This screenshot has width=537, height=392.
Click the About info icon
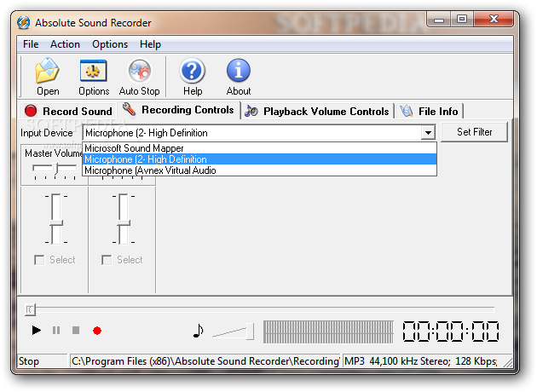(239, 77)
